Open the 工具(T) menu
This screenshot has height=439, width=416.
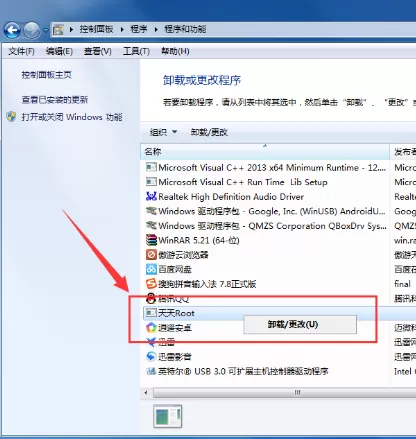pyautogui.click(x=136, y=51)
